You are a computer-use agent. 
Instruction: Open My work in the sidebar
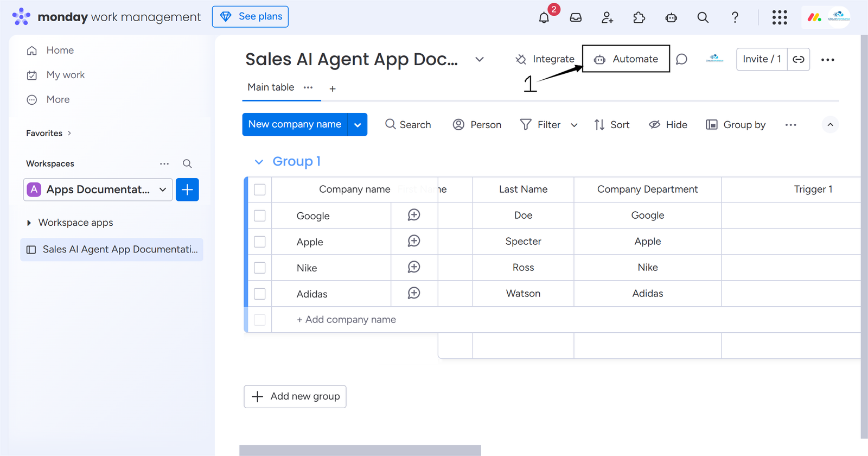click(x=55, y=75)
